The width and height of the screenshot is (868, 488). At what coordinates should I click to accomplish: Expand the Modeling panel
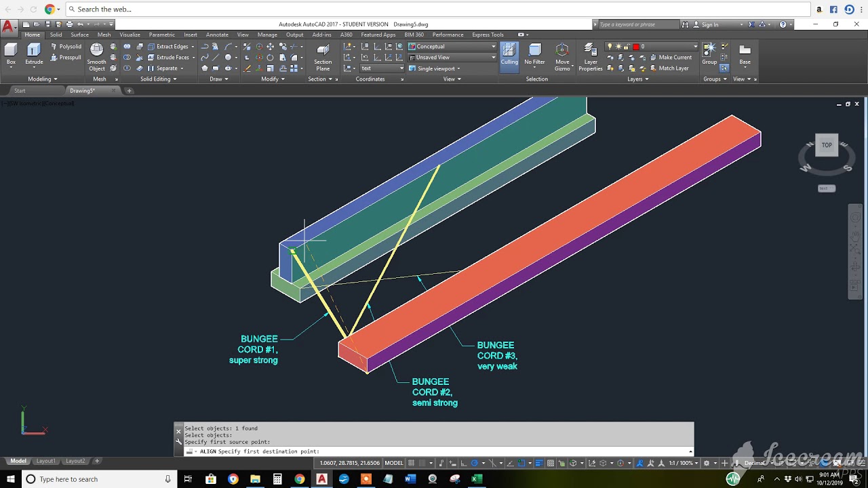pyautogui.click(x=42, y=79)
